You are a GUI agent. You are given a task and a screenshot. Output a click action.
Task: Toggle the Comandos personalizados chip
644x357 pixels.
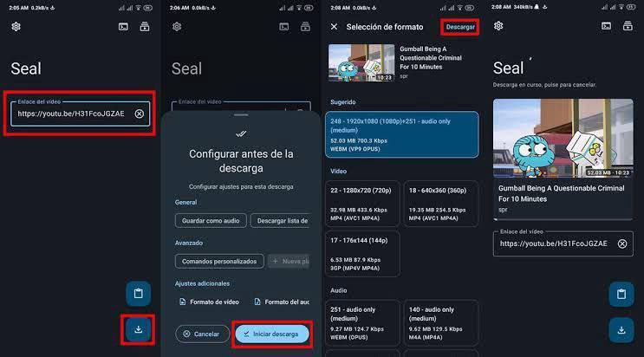point(219,262)
